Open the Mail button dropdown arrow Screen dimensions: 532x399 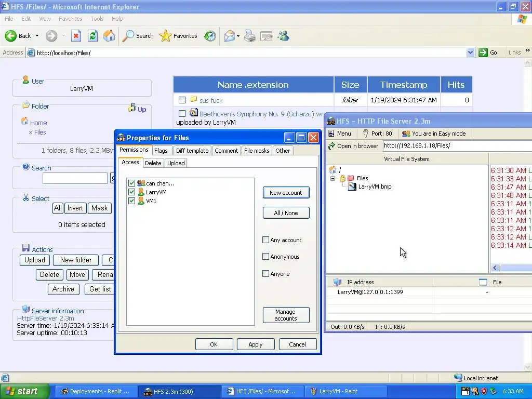pyautogui.click(x=238, y=36)
